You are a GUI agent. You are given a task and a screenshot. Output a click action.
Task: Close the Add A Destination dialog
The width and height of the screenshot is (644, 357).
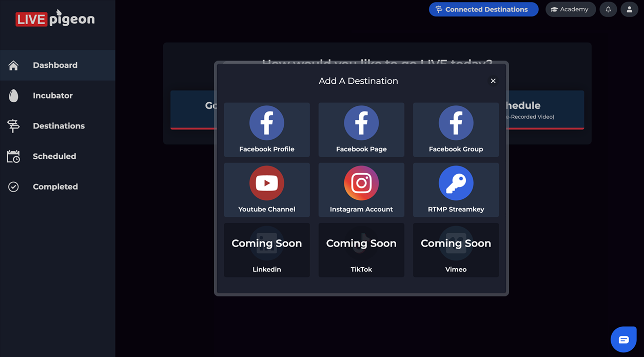click(493, 81)
